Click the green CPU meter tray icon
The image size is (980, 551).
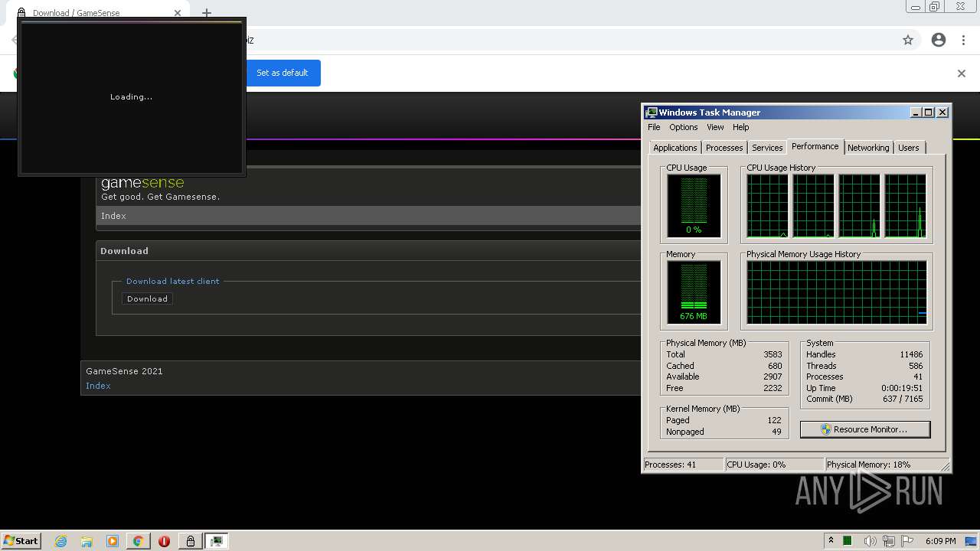pos(848,541)
